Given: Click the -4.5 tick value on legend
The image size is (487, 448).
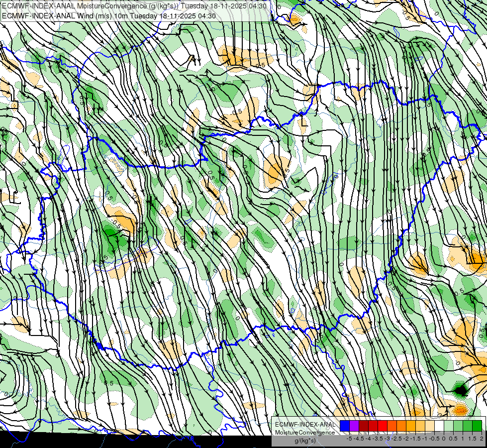Looking at the screenshot, I should tap(359, 439).
